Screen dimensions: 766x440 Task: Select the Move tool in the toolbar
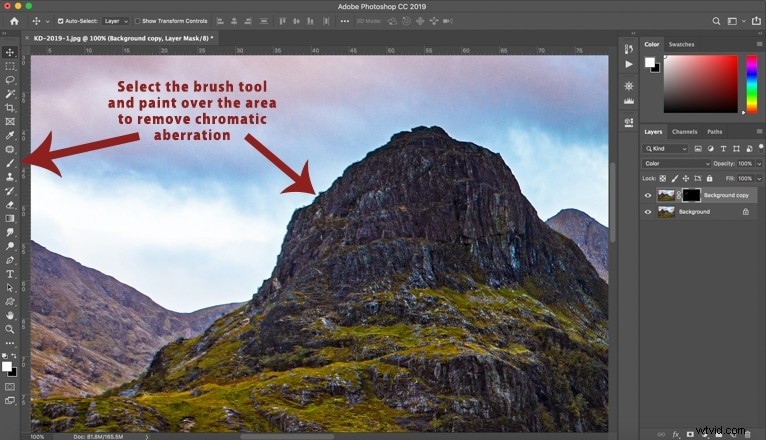10,52
